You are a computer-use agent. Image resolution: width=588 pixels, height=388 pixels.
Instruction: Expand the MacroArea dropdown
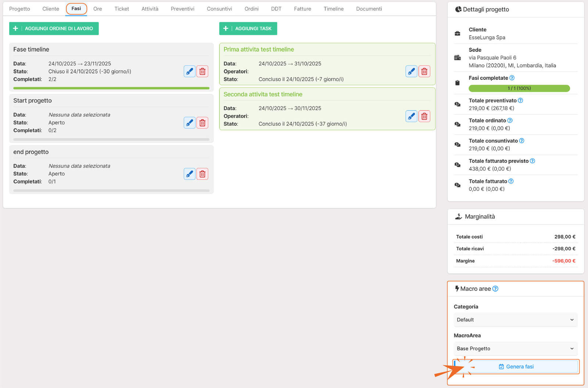pyautogui.click(x=515, y=349)
